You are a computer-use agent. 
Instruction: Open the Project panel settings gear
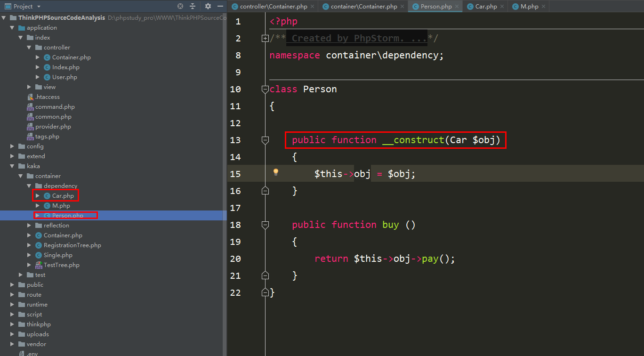click(x=208, y=6)
